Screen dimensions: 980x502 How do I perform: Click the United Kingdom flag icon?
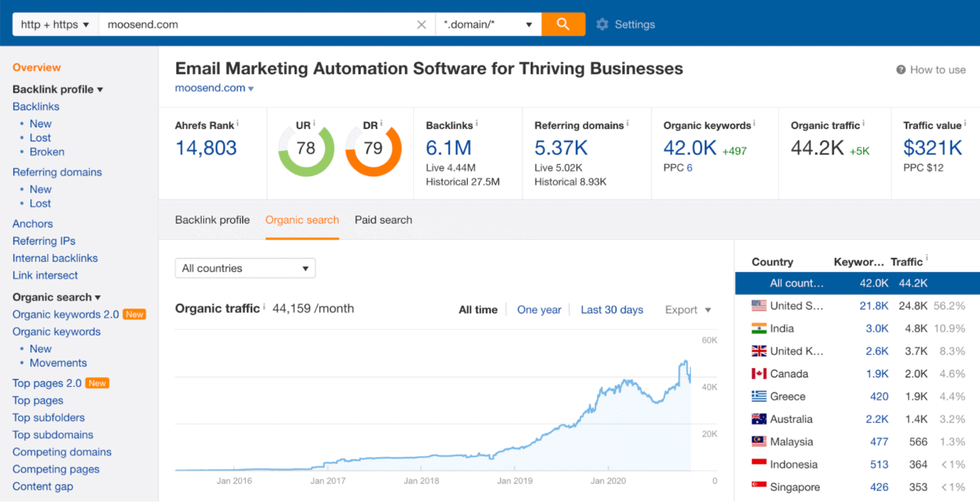pyautogui.click(x=759, y=351)
